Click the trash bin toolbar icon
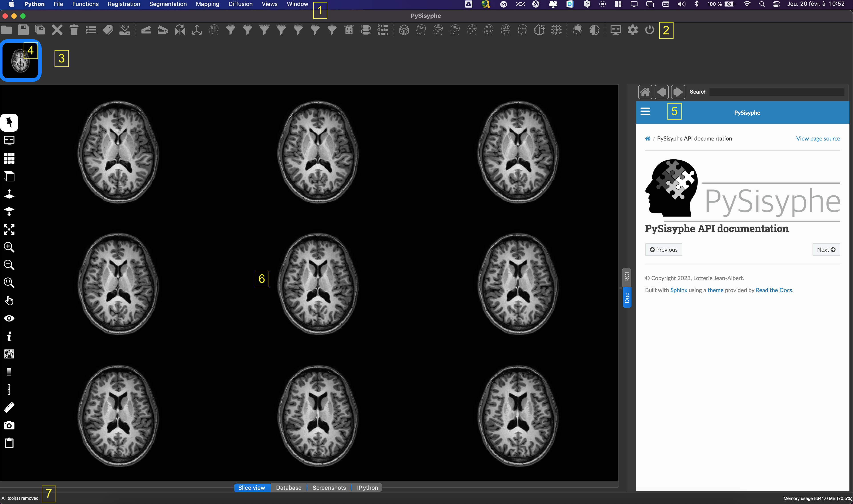The width and height of the screenshot is (853, 504). tap(74, 30)
